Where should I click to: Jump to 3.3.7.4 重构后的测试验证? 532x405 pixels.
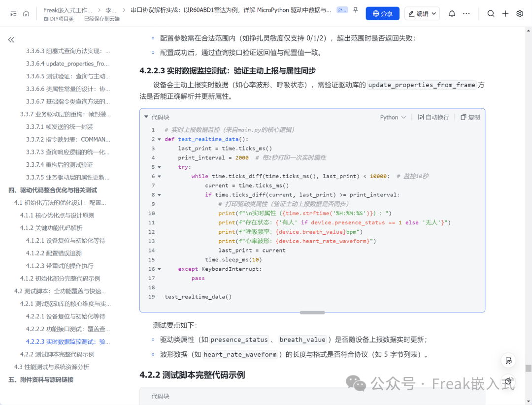[x=60, y=165]
